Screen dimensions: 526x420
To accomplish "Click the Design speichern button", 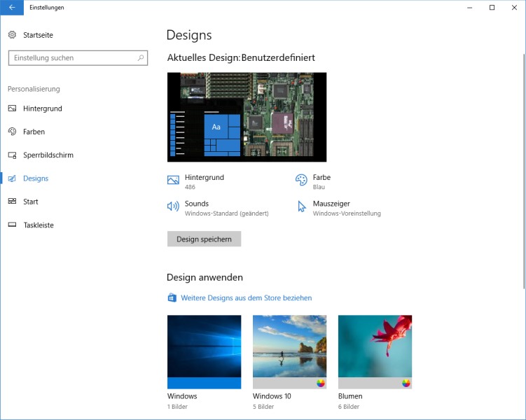I will pos(204,239).
